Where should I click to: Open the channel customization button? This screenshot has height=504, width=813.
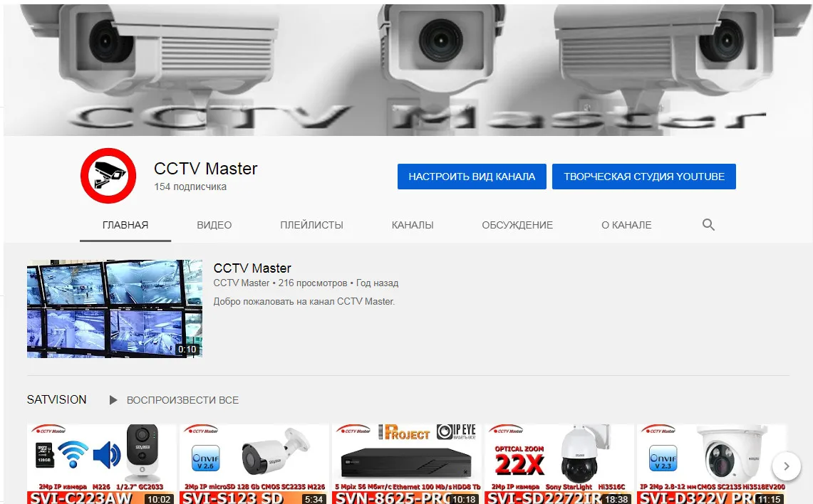pyautogui.click(x=472, y=177)
